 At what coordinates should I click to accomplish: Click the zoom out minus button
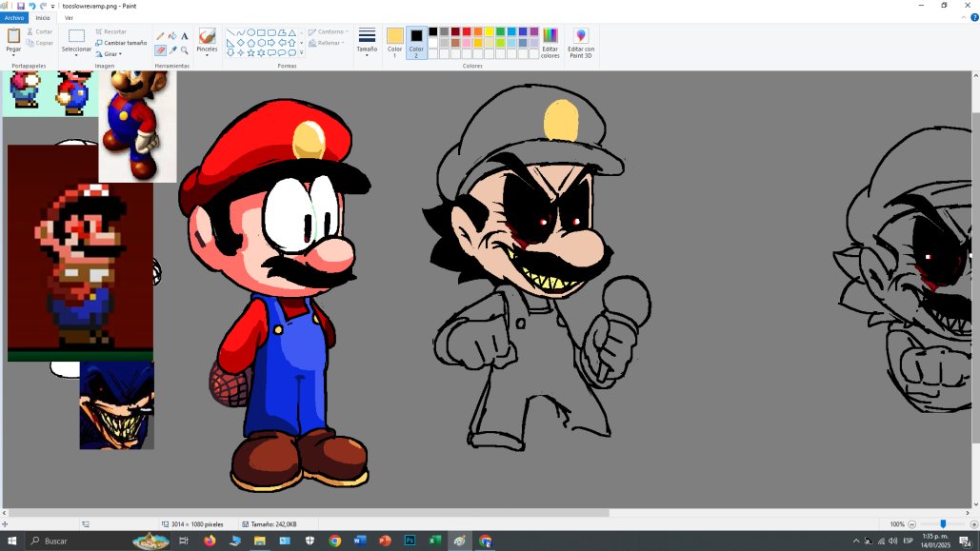[x=911, y=524]
